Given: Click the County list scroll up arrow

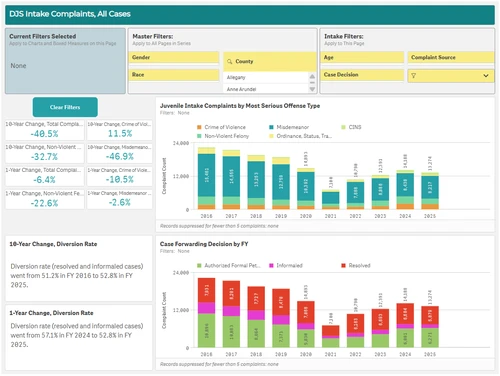Looking at the screenshot, I should tap(312, 76).
